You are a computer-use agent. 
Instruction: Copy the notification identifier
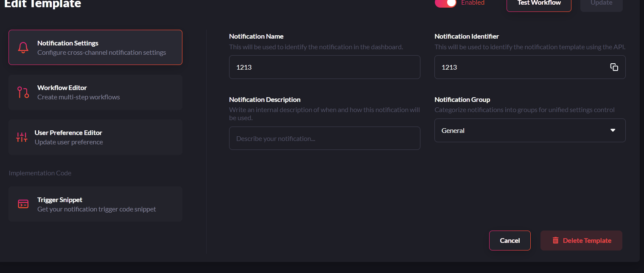pyautogui.click(x=614, y=67)
